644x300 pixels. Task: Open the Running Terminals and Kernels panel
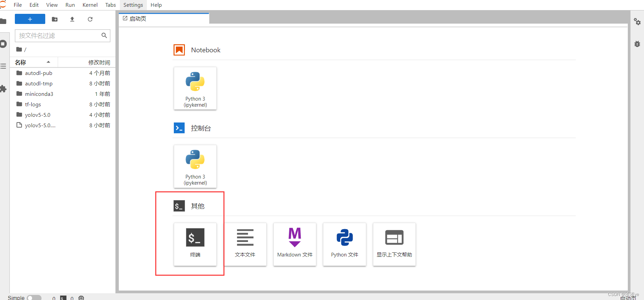point(3,44)
